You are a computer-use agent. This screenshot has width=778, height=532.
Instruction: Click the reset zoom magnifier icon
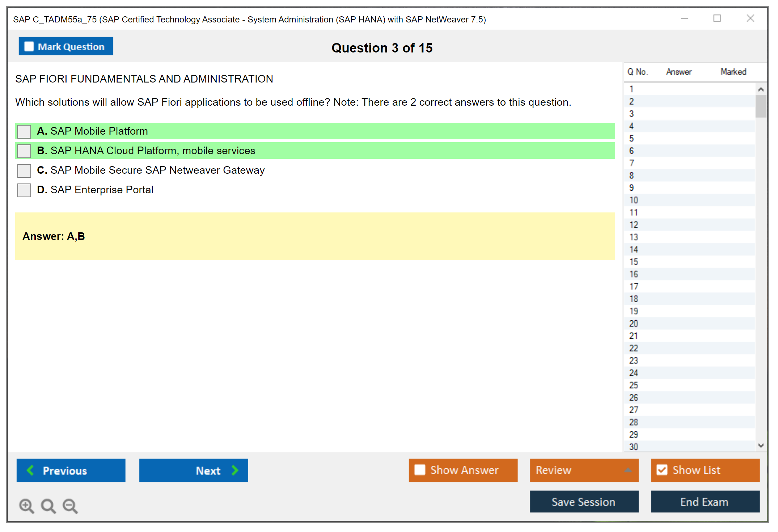coord(48,506)
